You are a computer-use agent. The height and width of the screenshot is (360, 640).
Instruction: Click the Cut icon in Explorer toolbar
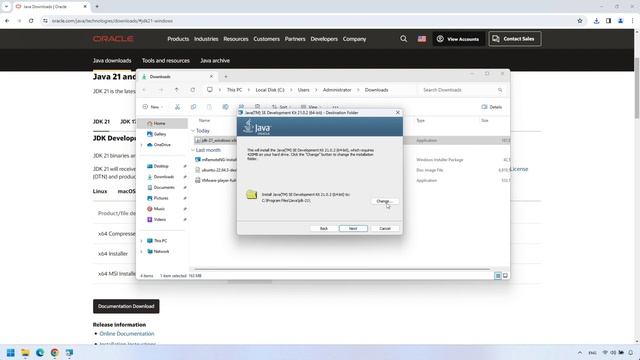coord(177,107)
